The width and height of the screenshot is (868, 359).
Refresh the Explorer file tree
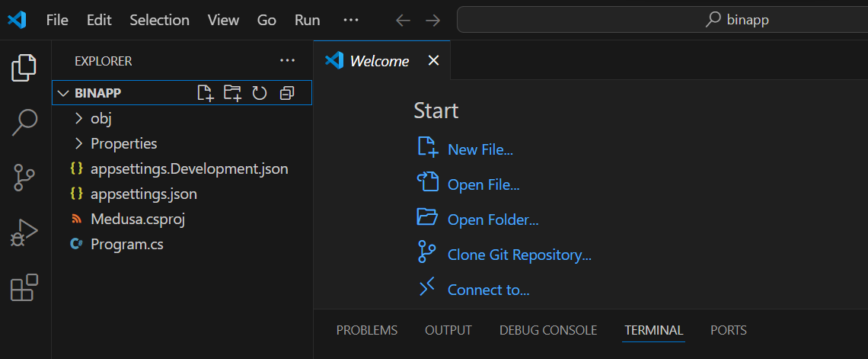click(260, 93)
